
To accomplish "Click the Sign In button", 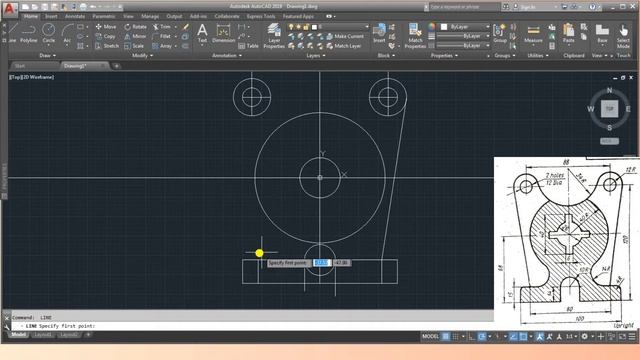I will click(527, 7).
